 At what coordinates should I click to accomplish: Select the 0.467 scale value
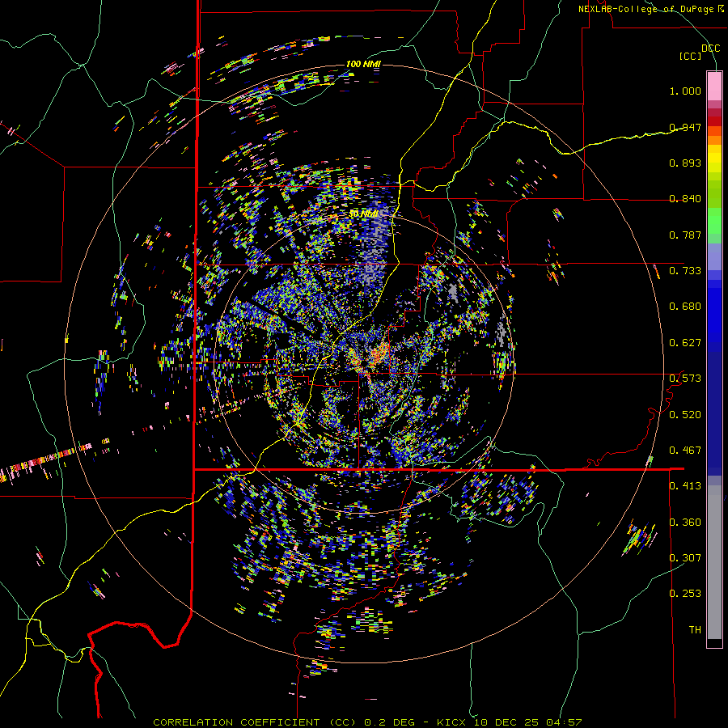click(685, 451)
